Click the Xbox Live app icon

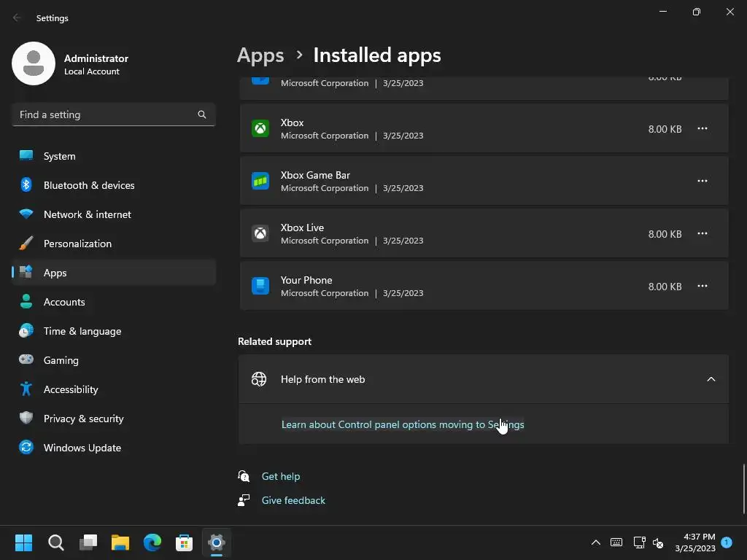(x=260, y=234)
